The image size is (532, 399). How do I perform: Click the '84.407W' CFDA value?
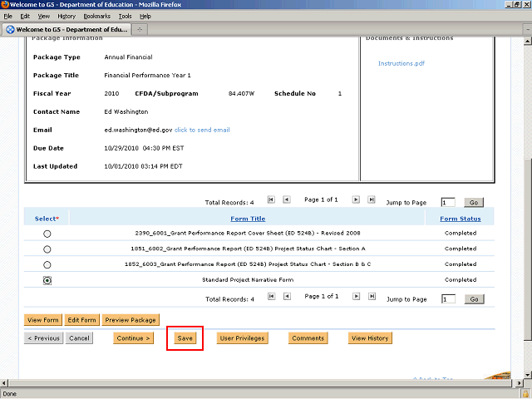[241, 94]
